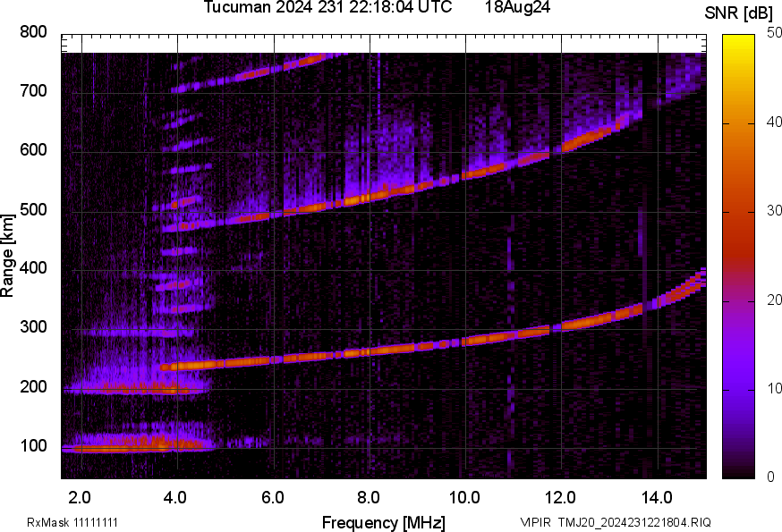The height and width of the screenshot is (532, 782).
Task: Click the date label '18Aug24'
Action: [x=517, y=7]
